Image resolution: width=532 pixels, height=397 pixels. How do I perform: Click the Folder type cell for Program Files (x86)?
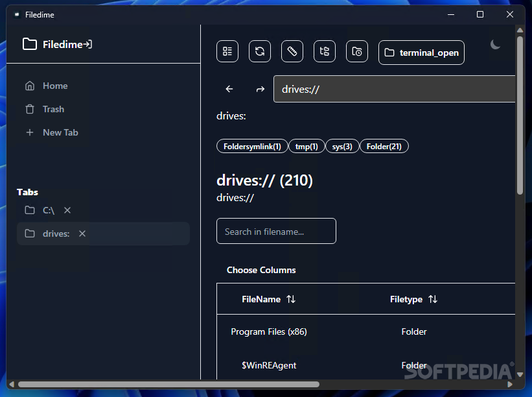click(x=414, y=331)
